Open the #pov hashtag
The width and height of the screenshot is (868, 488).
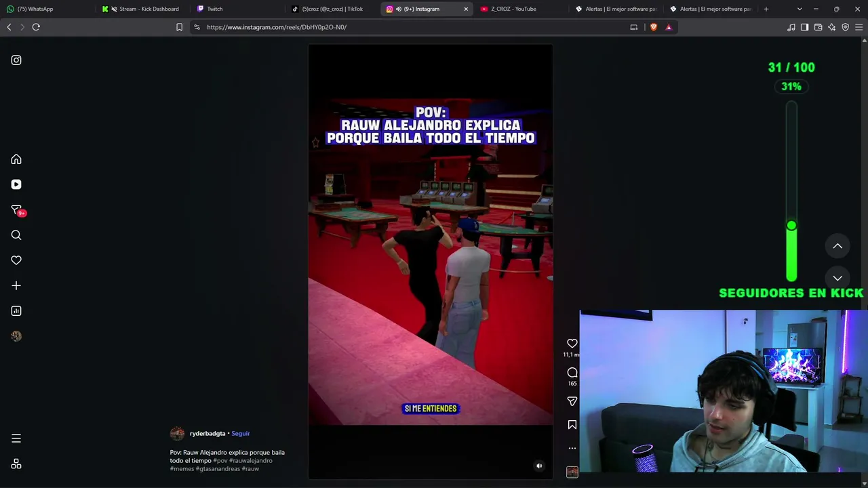click(x=220, y=461)
